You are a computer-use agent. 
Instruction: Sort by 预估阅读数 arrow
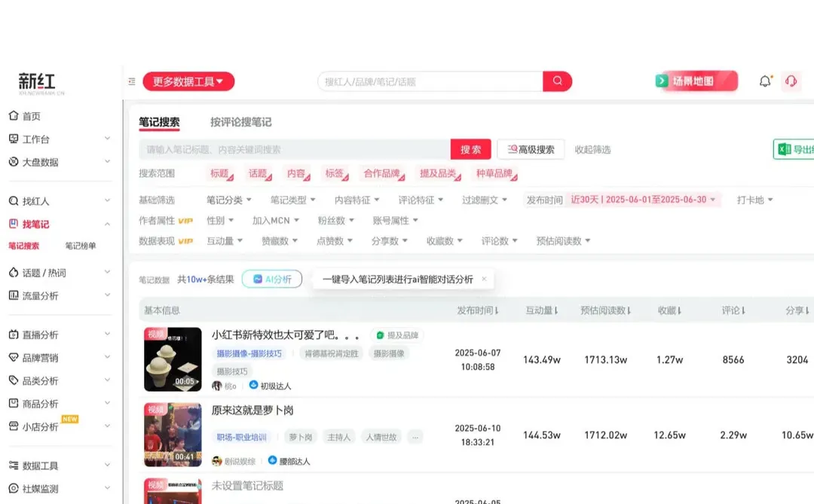pyautogui.click(x=629, y=310)
